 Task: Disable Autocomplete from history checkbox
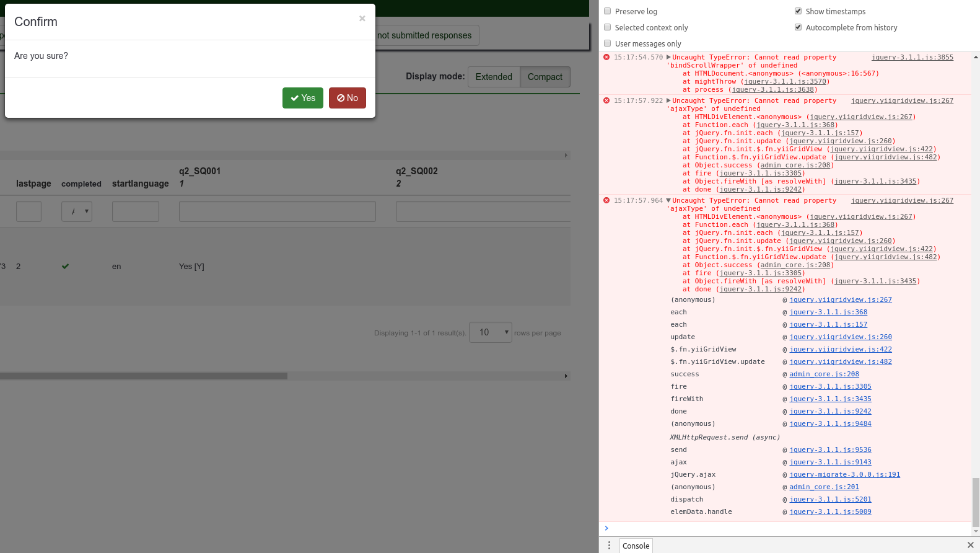pos(798,27)
